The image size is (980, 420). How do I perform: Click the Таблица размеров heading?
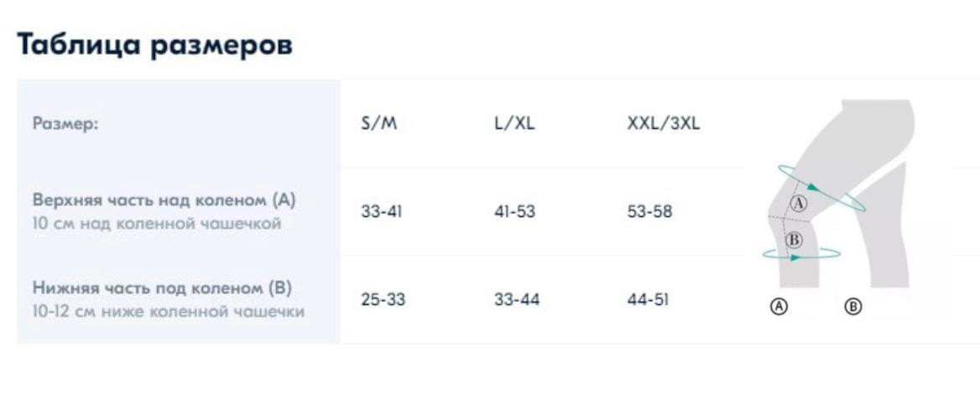[155, 45]
